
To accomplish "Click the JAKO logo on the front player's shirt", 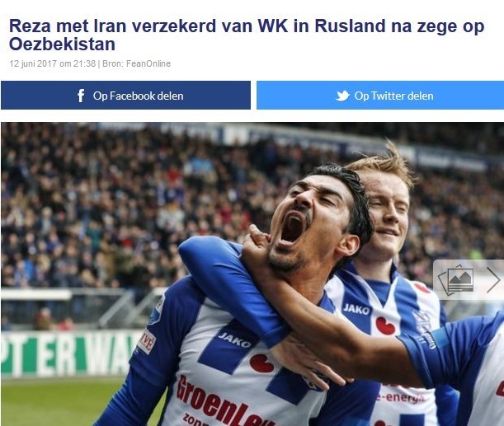I will click(234, 340).
